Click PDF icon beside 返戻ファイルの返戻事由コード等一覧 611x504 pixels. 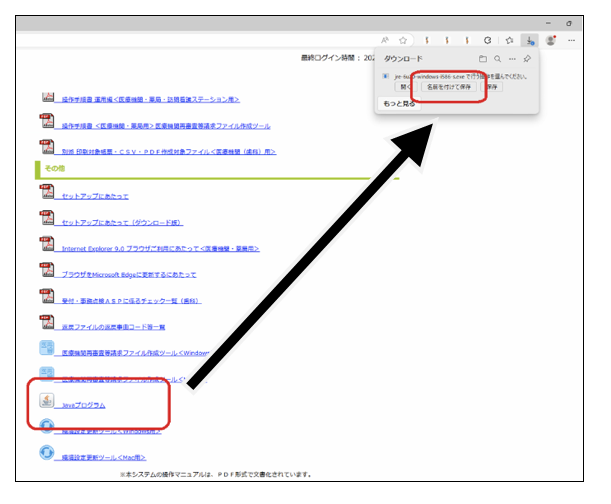47,322
